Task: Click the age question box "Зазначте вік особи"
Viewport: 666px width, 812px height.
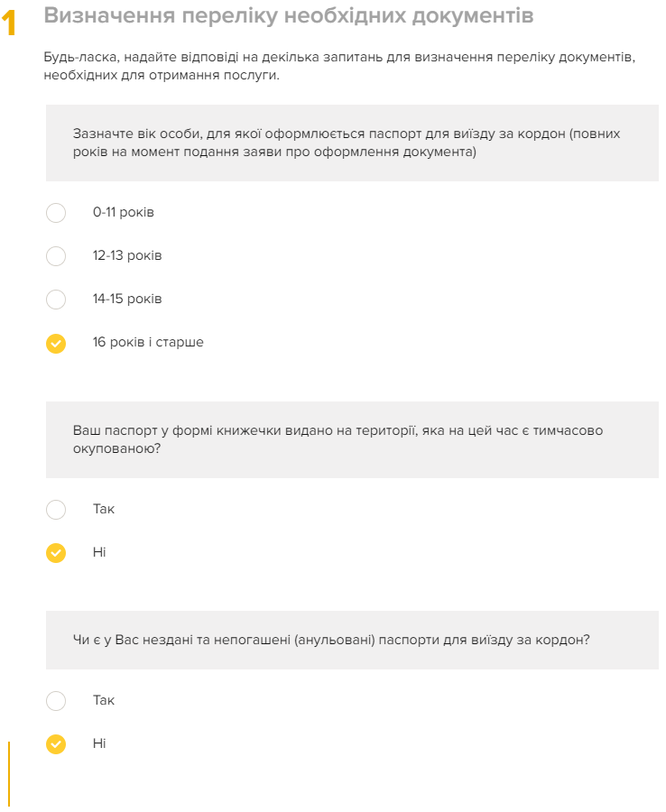Action: click(352, 143)
